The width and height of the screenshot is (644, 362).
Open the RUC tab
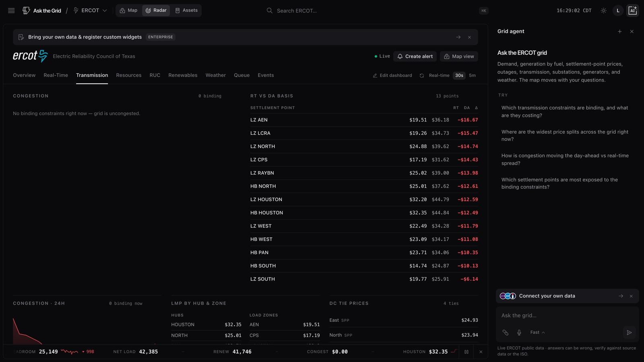pos(155,75)
